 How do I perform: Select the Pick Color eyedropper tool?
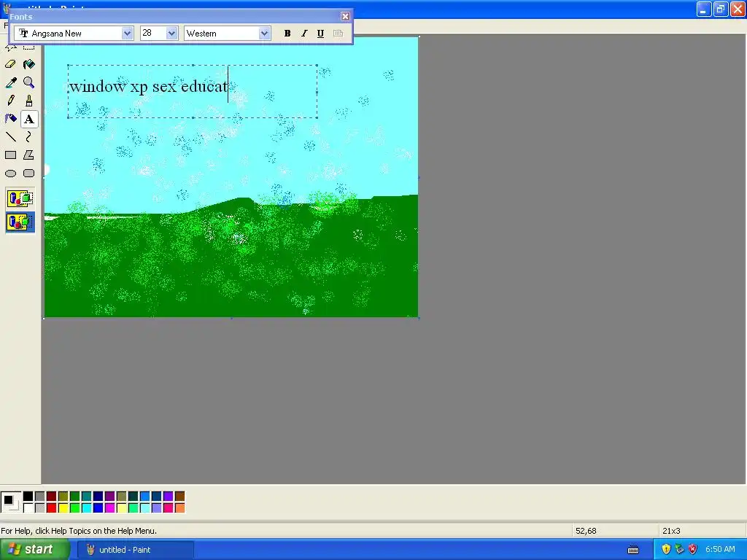(10, 83)
